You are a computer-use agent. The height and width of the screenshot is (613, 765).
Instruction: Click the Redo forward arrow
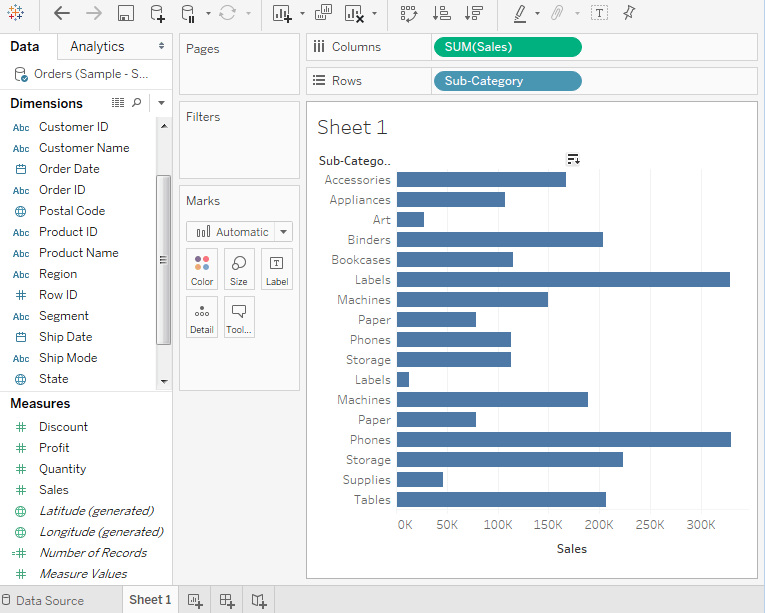(x=94, y=13)
